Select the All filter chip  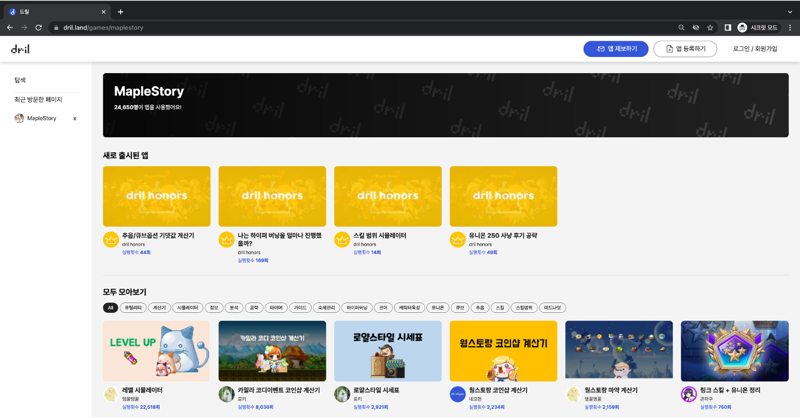[x=110, y=308]
